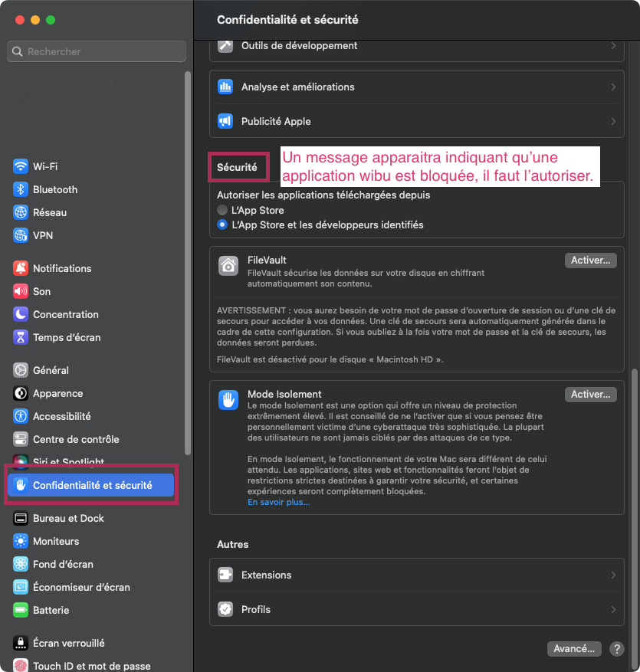Click the Moniteurs sun icon
Viewport: 640px width, 672px height.
(21, 541)
